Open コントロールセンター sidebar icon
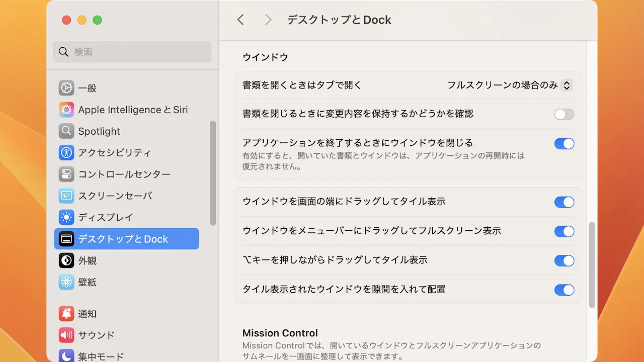This screenshot has height=362, width=644. (66, 174)
